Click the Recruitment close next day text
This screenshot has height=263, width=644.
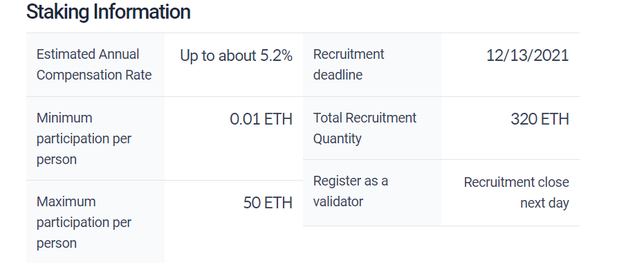click(x=516, y=192)
